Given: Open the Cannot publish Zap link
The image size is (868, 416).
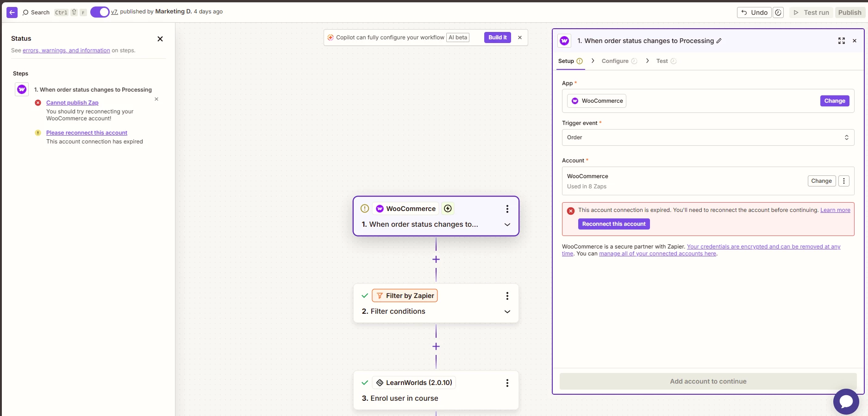Looking at the screenshot, I should click(x=72, y=103).
